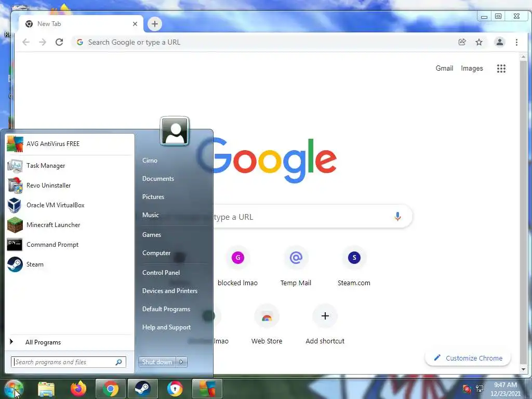
Task: Click Add shortcut plus tile
Action: click(325, 325)
